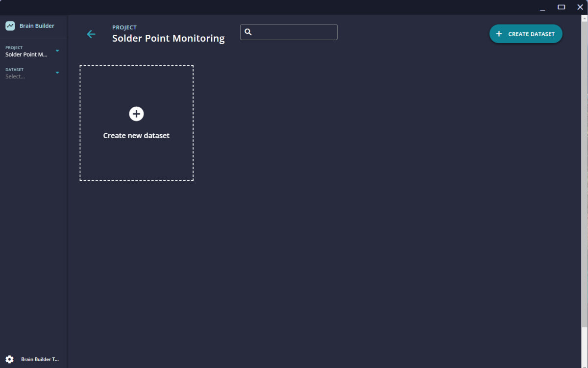This screenshot has width=588, height=368.
Task: Click the Select... dataset placeholder
Action: coord(15,76)
